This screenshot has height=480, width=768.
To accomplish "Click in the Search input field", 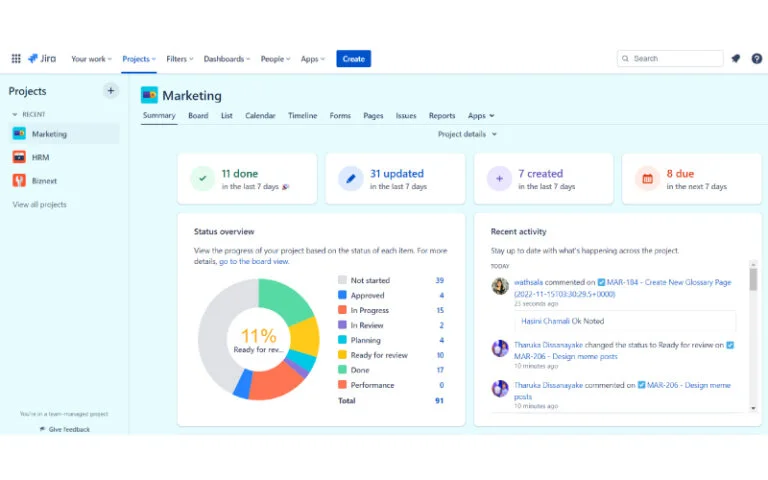I will (670, 58).
